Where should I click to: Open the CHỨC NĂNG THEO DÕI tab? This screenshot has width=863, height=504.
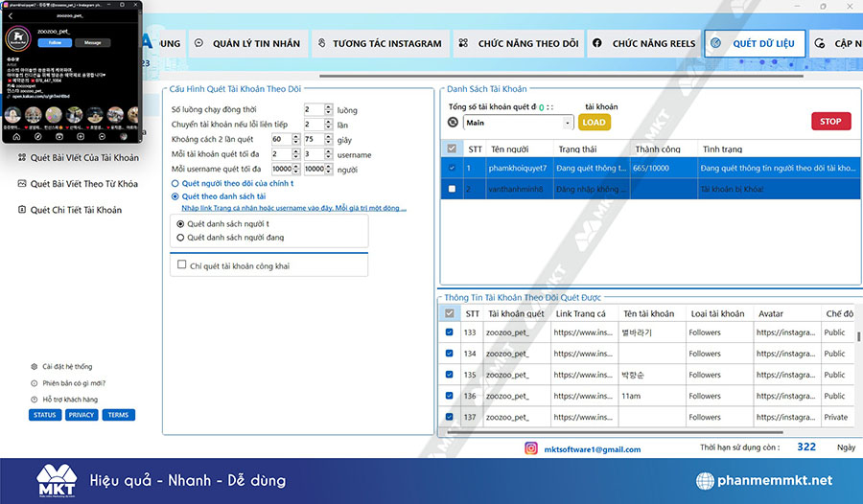pyautogui.click(x=519, y=43)
